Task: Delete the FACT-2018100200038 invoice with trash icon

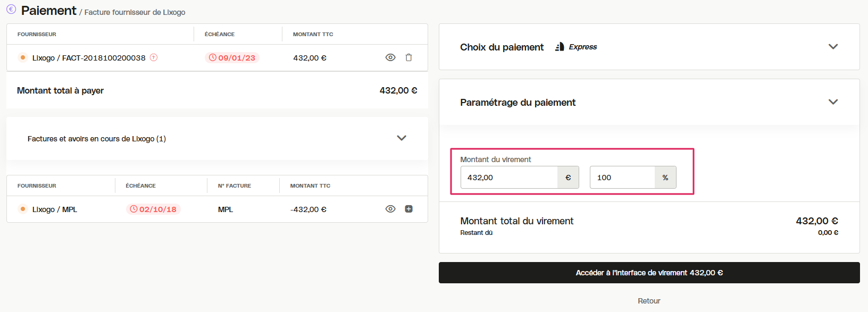Action: 408,57
